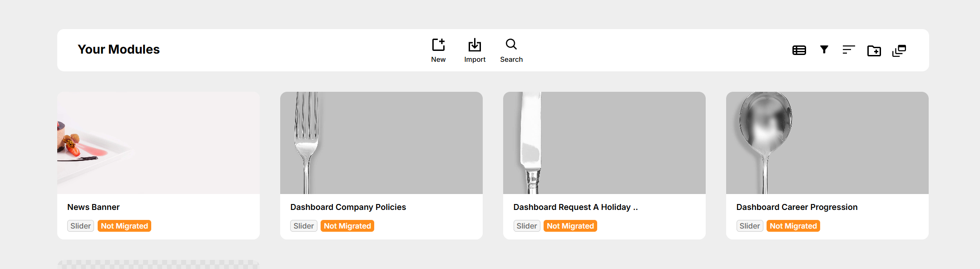Click the Dashboard Career Progression title
Viewport: 980px width, 269px height.
pos(797,207)
